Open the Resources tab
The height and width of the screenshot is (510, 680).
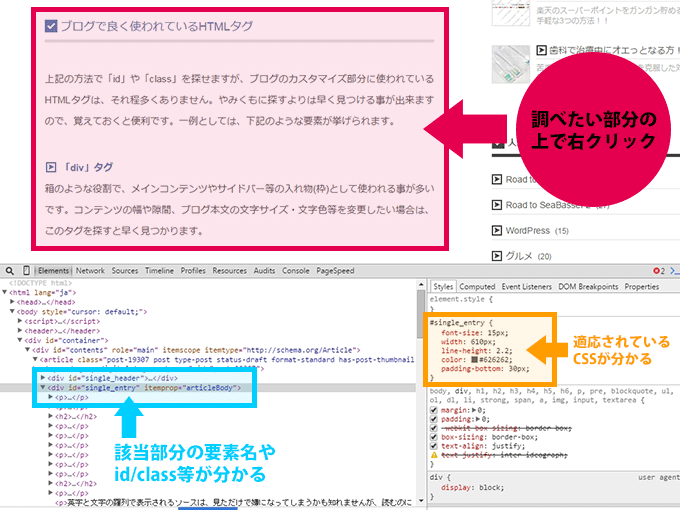(x=229, y=271)
